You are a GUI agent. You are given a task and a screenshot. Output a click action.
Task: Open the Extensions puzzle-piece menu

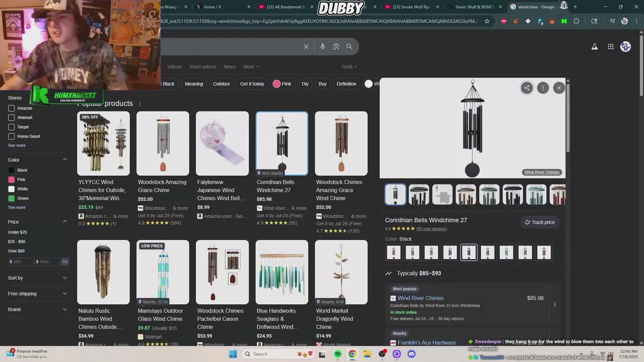click(577, 21)
